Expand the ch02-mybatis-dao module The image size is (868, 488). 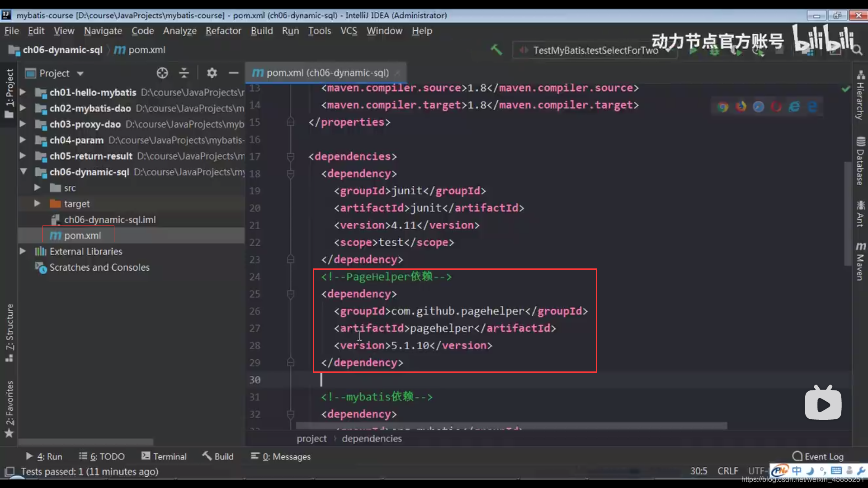[x=23, y=108]
